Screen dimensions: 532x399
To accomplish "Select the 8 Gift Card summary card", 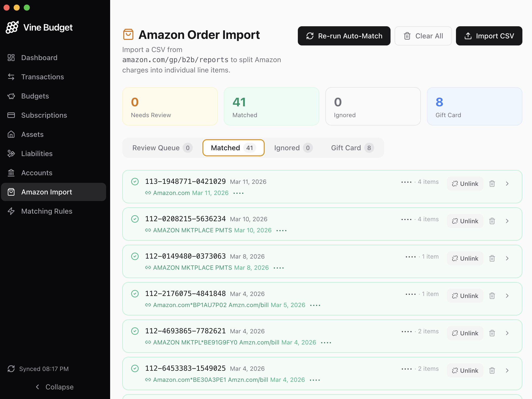I will [x=475, y=106].
